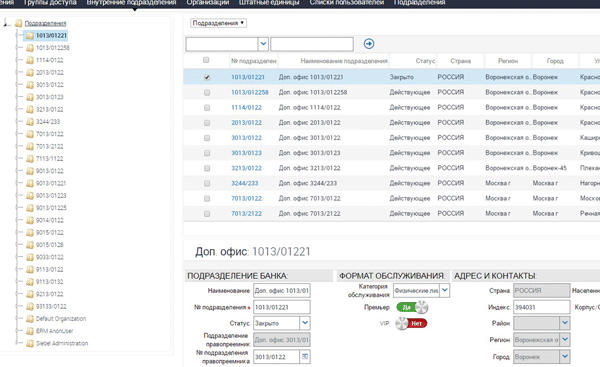Click the № подразделения field in form
This screenshot has width=600, height=367.
282,307
